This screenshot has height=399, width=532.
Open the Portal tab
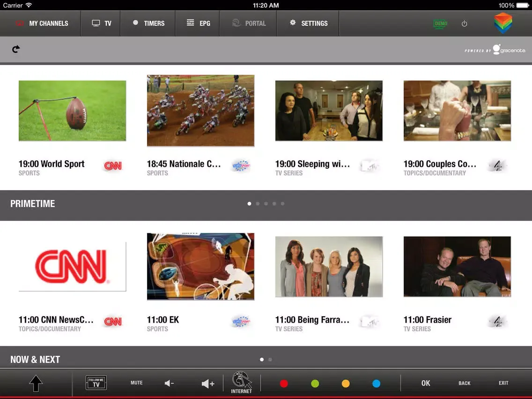(248, 23)
